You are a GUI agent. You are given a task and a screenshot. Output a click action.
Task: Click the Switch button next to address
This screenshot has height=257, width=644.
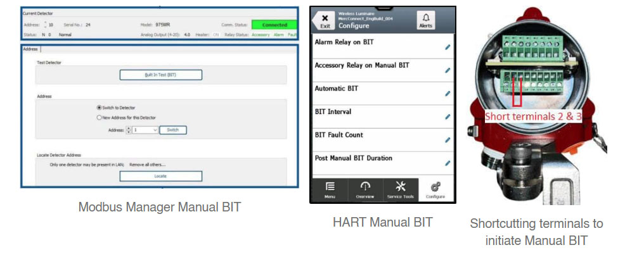coord(173,130)
